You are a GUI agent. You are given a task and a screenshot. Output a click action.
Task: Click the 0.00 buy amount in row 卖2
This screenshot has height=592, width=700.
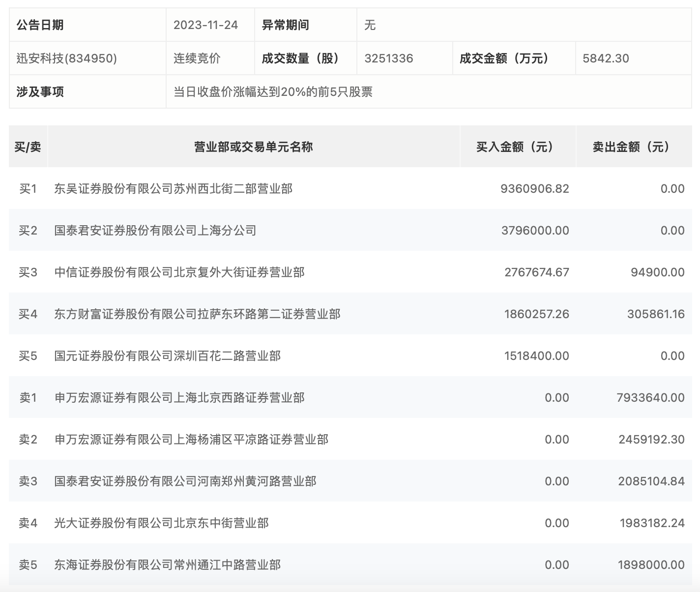pos(557,439)
